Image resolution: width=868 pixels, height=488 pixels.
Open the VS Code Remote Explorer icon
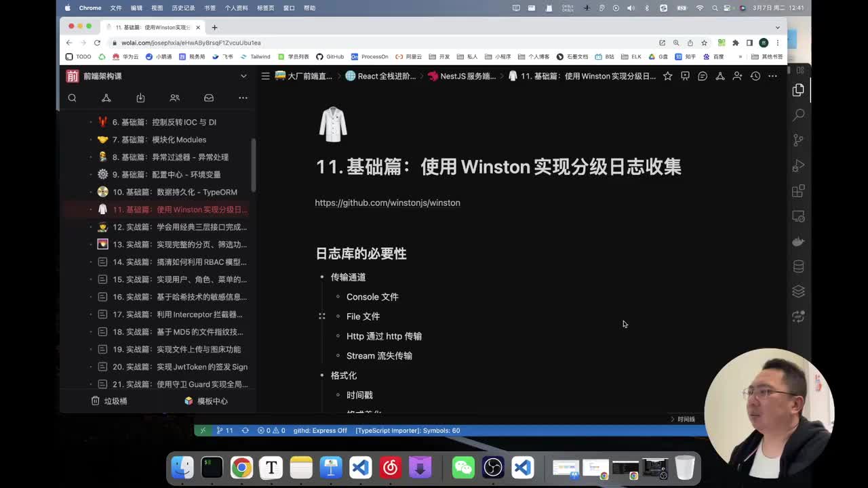[798, 216]
